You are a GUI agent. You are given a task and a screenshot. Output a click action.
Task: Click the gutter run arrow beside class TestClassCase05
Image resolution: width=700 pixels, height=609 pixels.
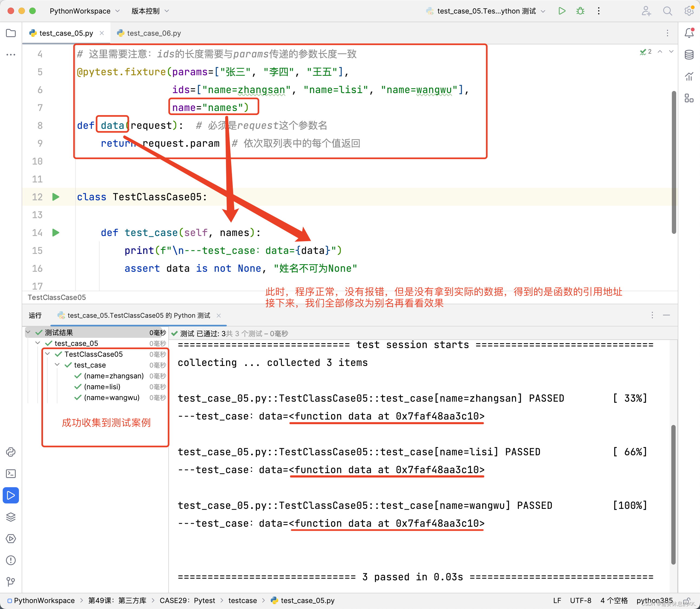click(56, 197)
